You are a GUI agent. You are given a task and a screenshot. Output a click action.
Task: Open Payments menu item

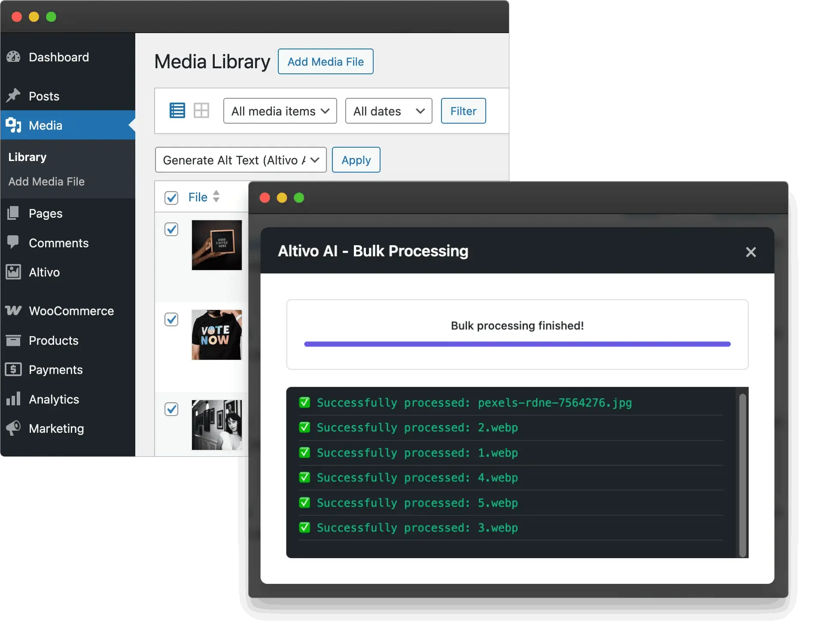pyautogui.click(x=68, y=369)
